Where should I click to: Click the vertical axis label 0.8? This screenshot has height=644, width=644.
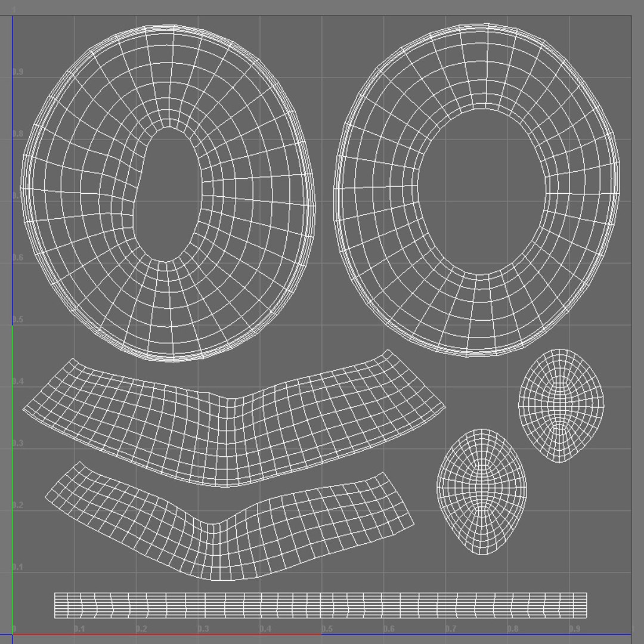18,134
